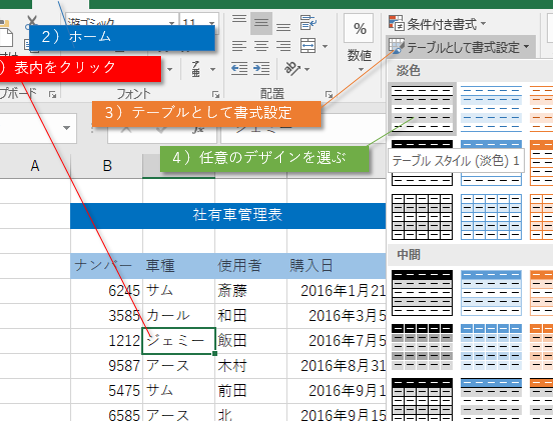Click the 車種 header cell
This screenshot has width=553, height=421.
coord(179,266)
